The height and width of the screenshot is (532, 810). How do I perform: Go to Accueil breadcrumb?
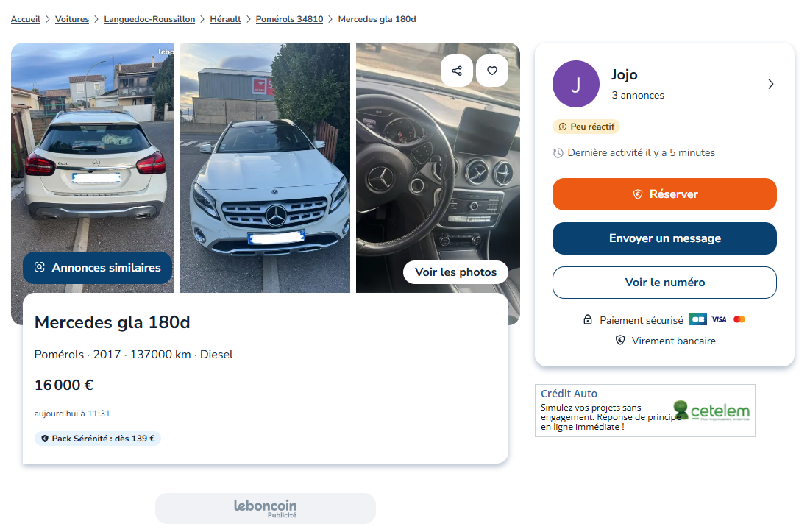26,19
